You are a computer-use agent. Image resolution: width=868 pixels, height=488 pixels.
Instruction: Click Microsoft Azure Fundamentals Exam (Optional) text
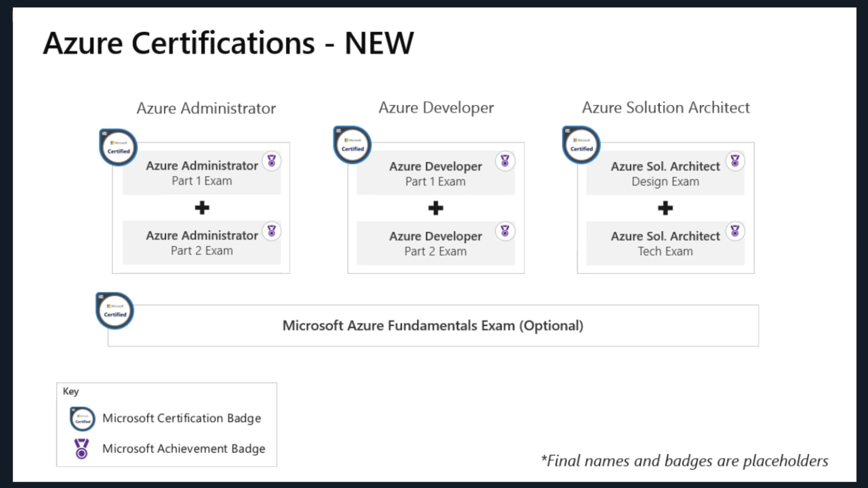(x=433, y=326)
